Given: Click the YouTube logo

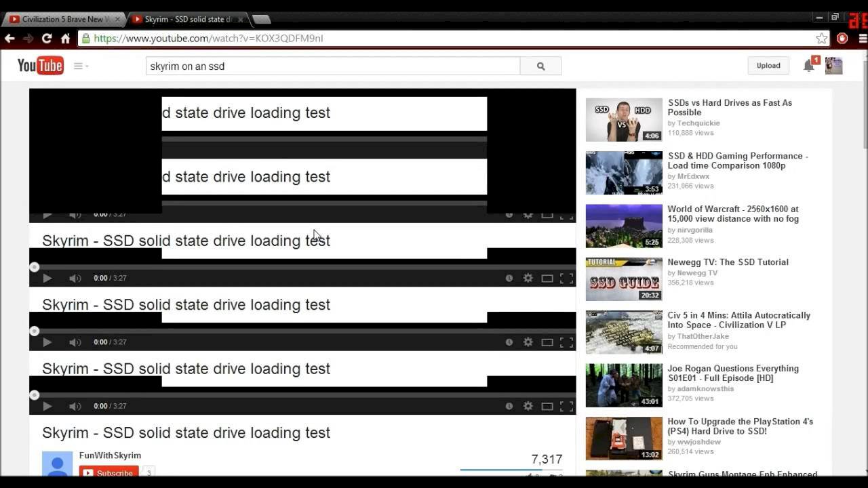Looking at the screenshot, I should point(41,66).
